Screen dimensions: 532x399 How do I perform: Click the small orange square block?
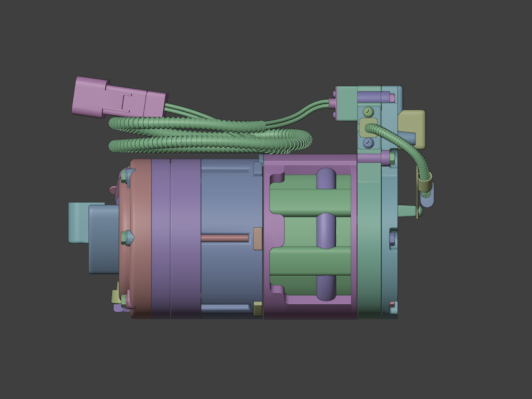tap(258, 239)
